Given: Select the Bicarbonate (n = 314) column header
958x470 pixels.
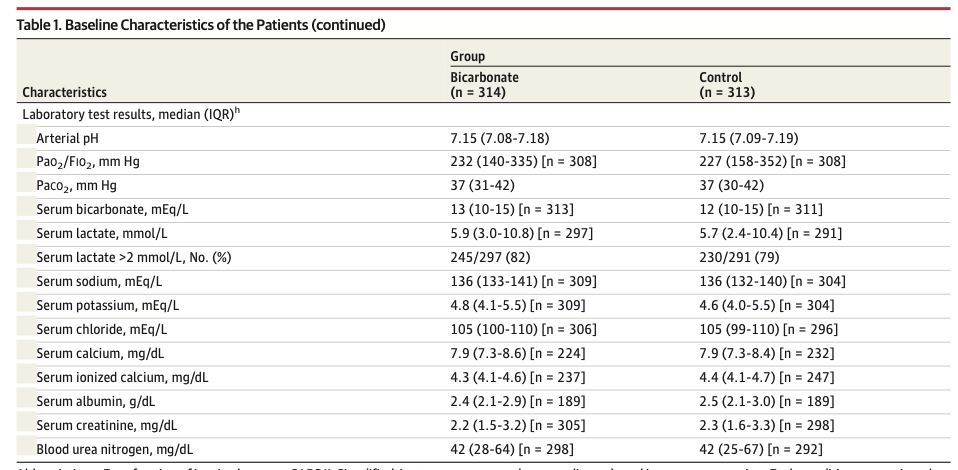Looking at the screenshot, I should click(x=485, y=84).
